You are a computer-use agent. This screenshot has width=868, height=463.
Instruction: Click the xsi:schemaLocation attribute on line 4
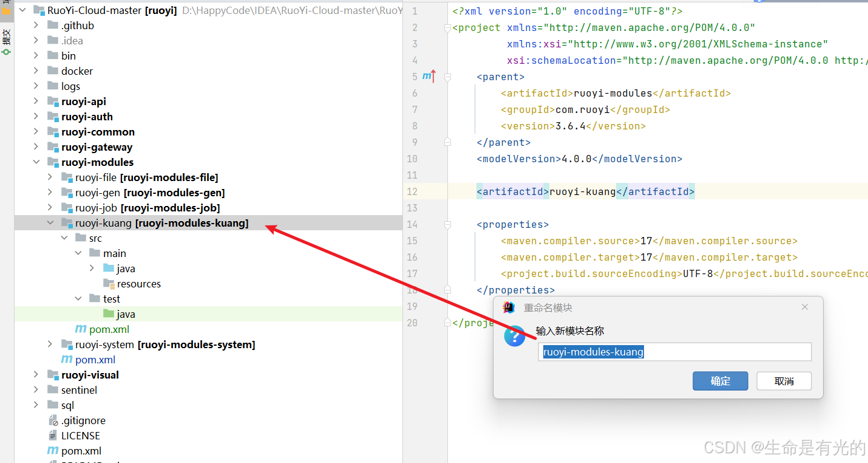(687, 60)
